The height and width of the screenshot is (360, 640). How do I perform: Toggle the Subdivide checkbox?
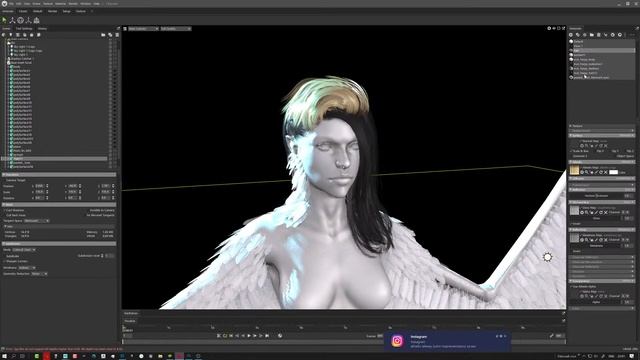4,256
